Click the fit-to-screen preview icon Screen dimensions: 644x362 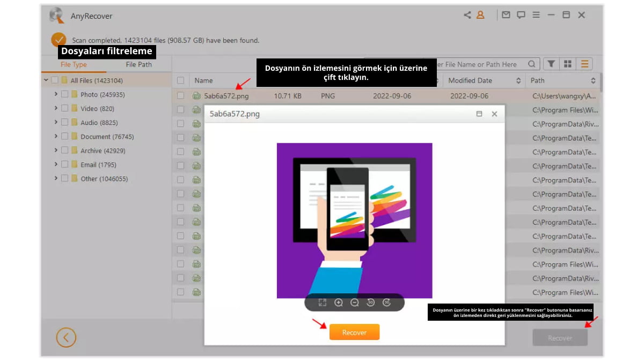(x=322, y=302)
